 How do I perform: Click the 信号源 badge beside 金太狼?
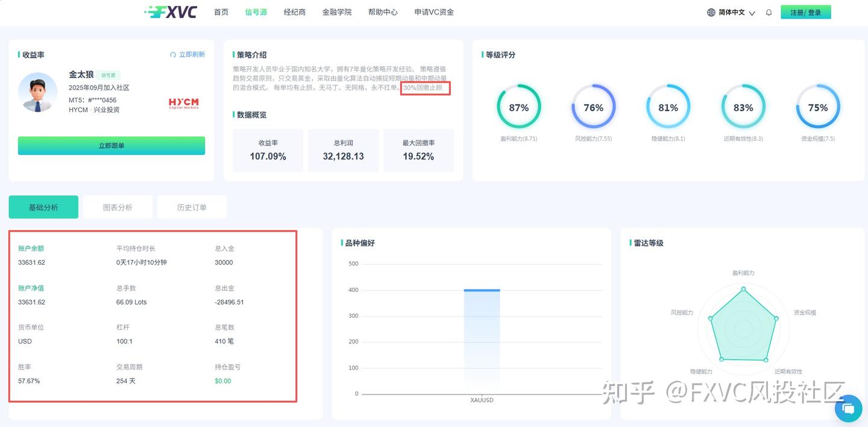pyautogui.click(x=108, y=75)
